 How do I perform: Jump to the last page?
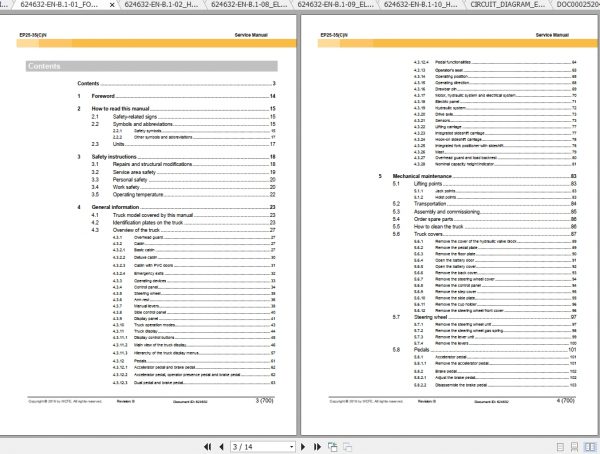tap(317, 447)
